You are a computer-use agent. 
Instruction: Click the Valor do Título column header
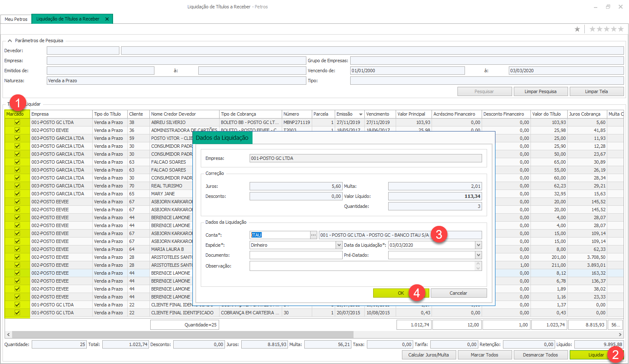549,114
